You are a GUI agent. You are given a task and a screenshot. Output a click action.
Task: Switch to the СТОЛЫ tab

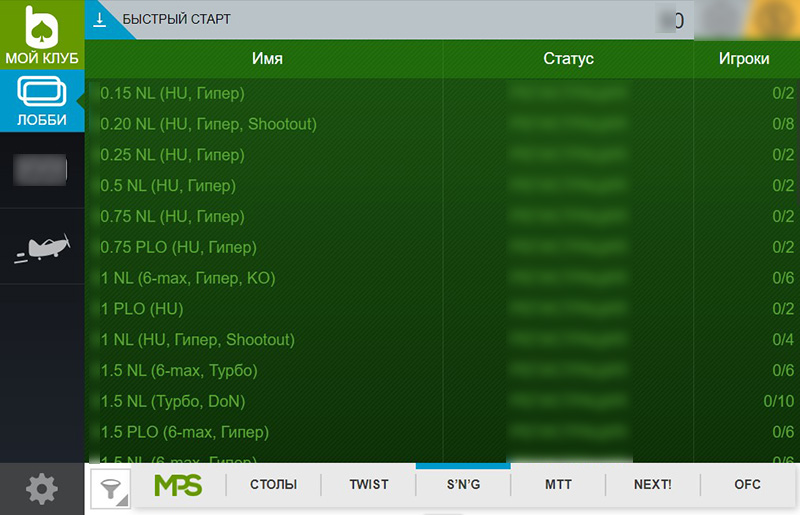click(x=273, y=485)
